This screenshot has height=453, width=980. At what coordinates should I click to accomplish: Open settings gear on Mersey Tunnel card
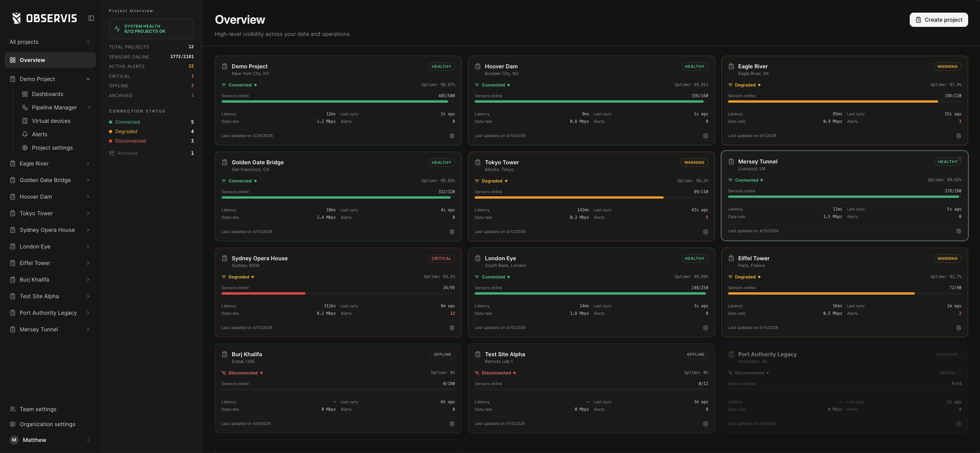point(959,231)
